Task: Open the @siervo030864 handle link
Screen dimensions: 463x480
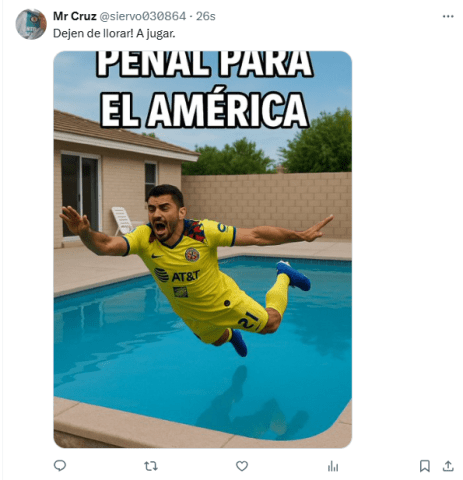Action: [143, 16]
